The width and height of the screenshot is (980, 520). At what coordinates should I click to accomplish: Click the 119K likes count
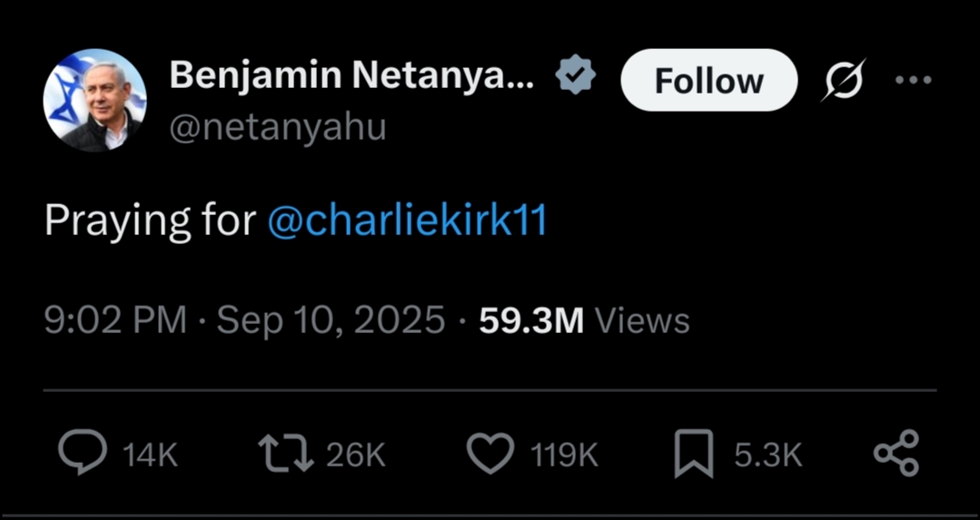(564, 455)
